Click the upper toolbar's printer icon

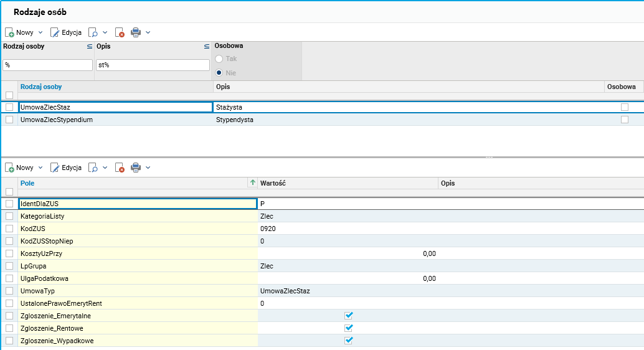[136, 32]
